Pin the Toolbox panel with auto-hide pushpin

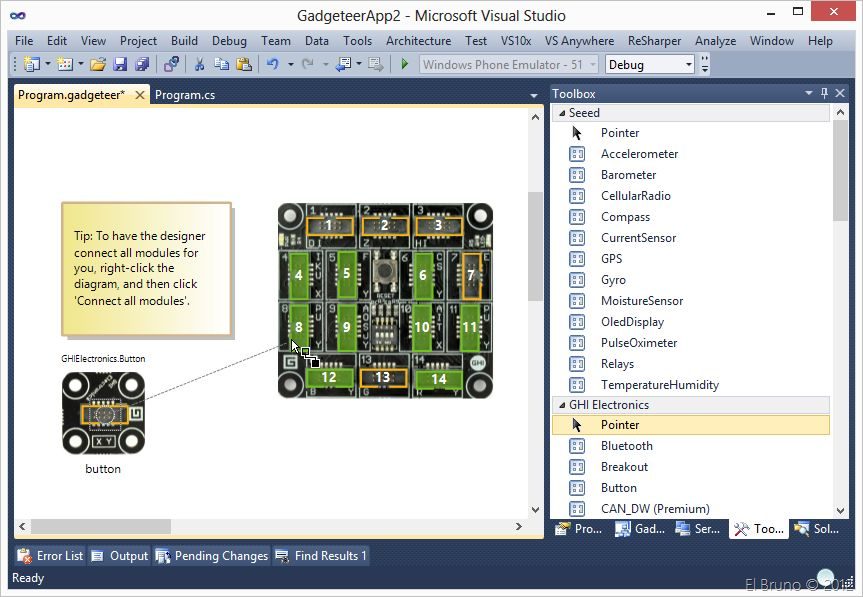tap(824, 94)
